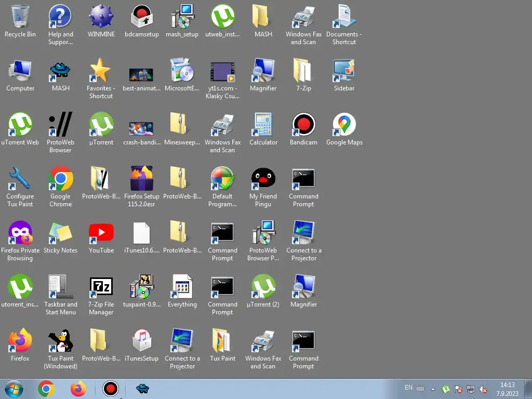Screen dimensions: 532x399
Task: Launch Firefox from the taskbar
Action: (78, 389)
